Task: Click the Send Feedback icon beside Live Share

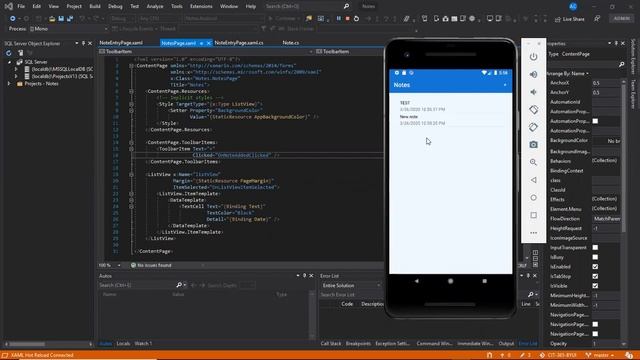Action: (x=597, y=19)
